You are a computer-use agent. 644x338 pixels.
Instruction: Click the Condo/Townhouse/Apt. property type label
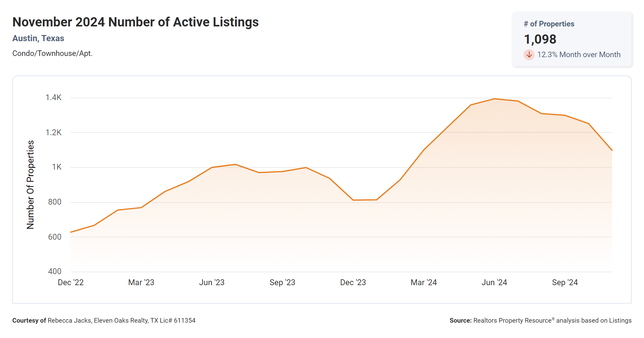[52, 53]
